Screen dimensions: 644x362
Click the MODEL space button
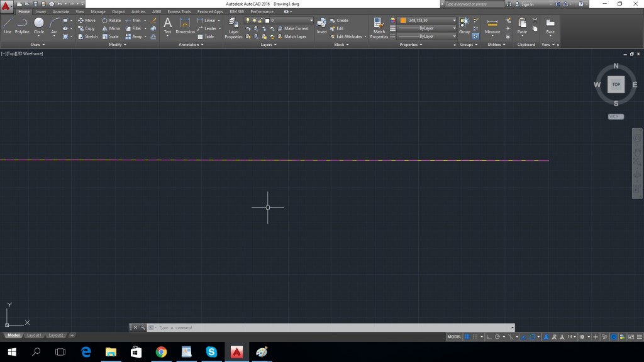coord(454,337)
